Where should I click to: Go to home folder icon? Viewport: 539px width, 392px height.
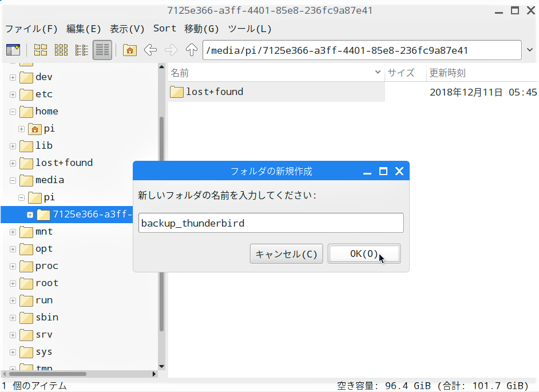click(x=129, y=50)
